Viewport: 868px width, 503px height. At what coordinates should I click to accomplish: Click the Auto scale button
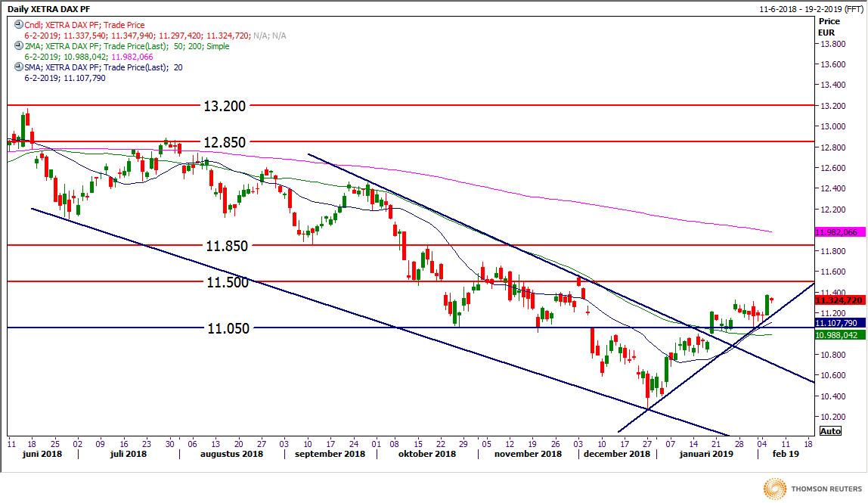(829, 431)
